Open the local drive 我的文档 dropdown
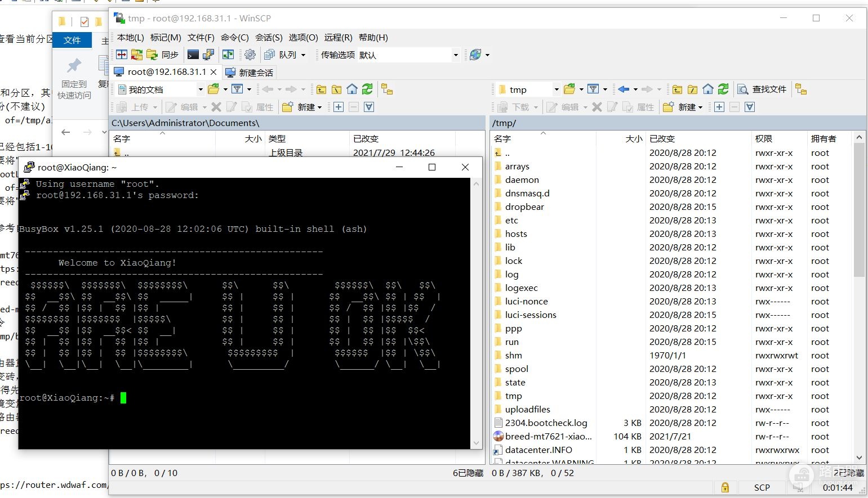This screenshot has width=868, height=498. (x=200, y=89)
